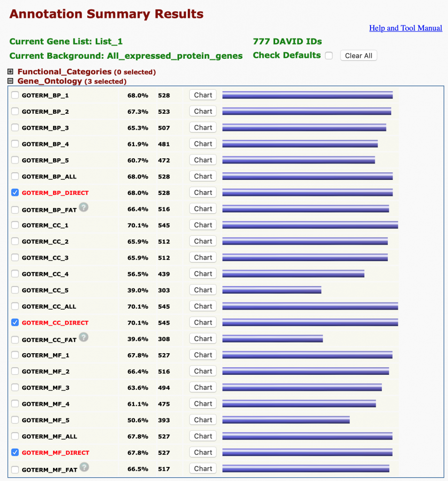Click the GOTERM_MF_5 coverage bar
The image size is (448, 481).
pyautogui.click(x=286, y=420)
